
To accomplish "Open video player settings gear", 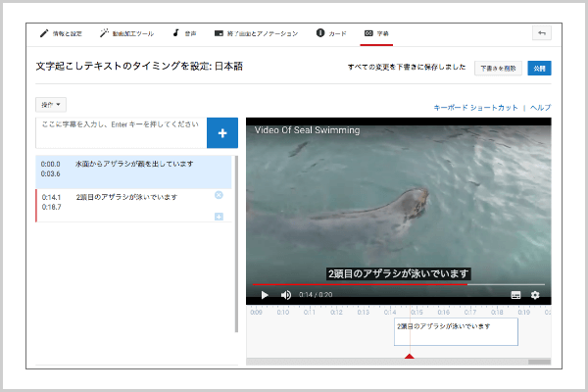I will (535, 295).
